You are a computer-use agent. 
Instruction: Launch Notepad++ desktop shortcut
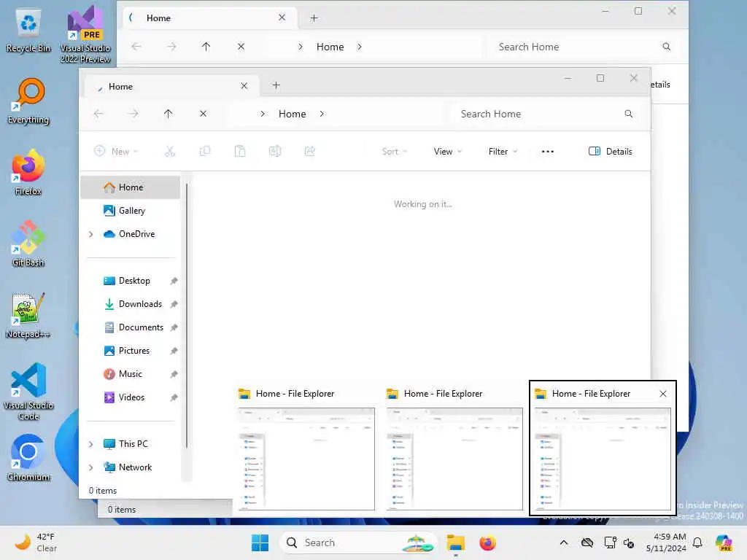tap(28, 316)
